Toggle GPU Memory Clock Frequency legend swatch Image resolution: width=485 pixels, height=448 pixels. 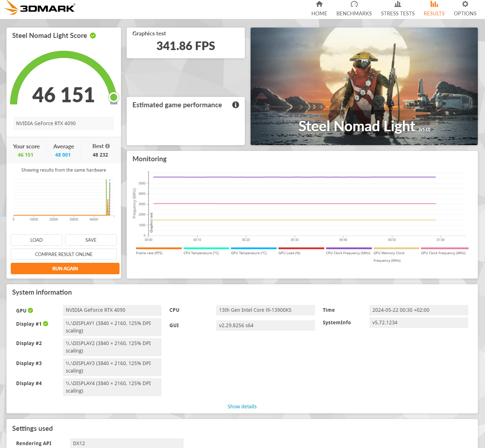click(x=396, y=248)
